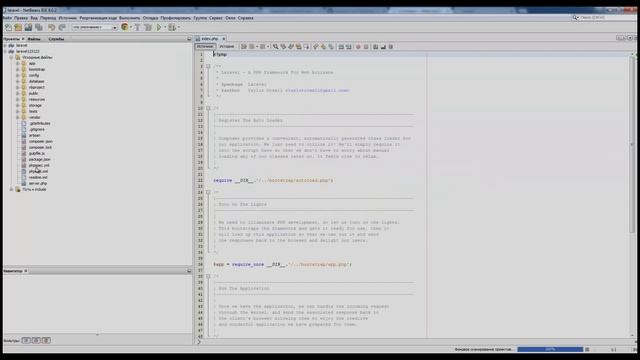Open the Отладка menu
The image size is (640, 360).
pos(150,18)
